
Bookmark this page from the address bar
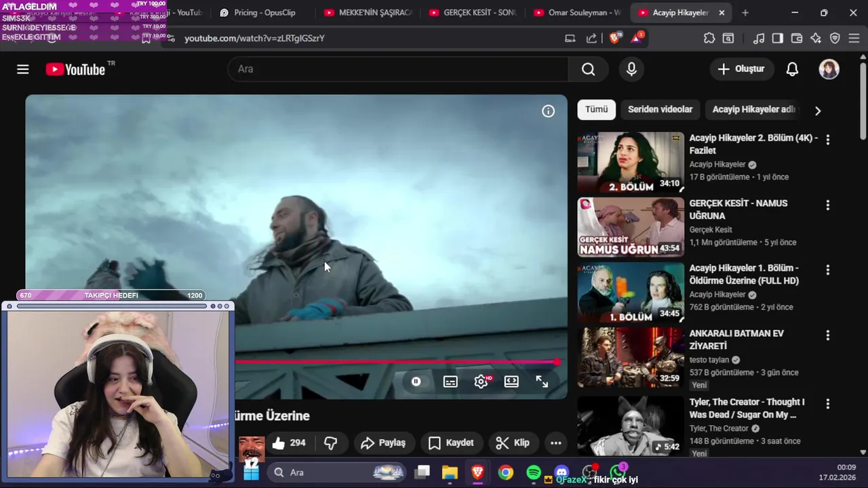click(146, 39)
